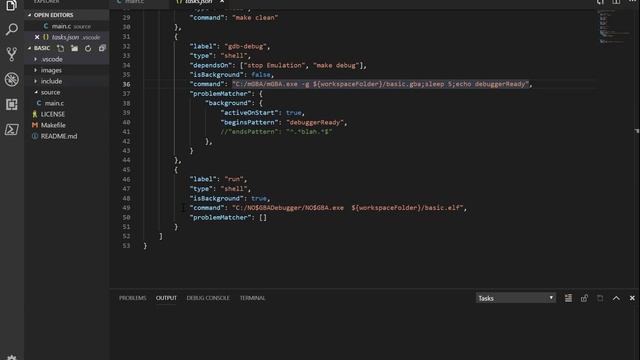Open the Source Control view
Viewport: 640px width, 360px height.
(x=11, y=54)
